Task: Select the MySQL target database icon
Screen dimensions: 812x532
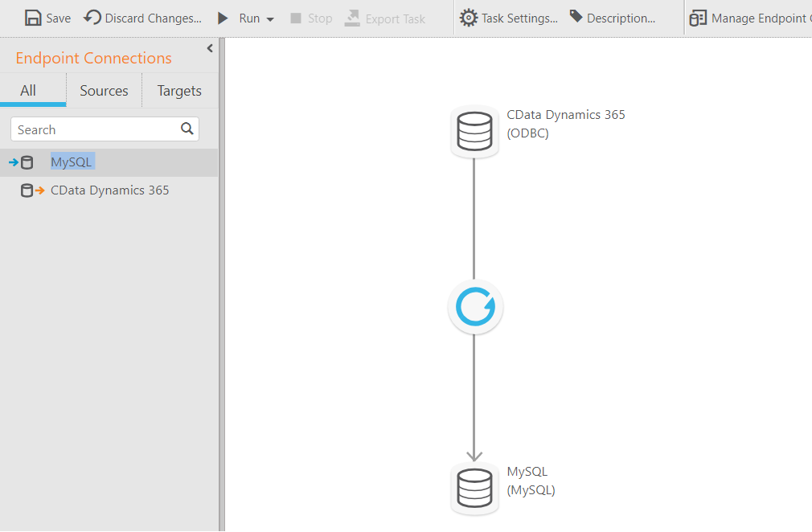Action: pyautogui.click(x=474, y=488)
